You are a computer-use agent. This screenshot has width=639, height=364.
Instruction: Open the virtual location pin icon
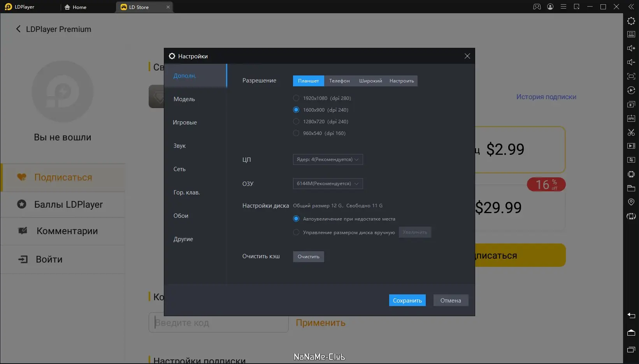click(x=631, y=202)
